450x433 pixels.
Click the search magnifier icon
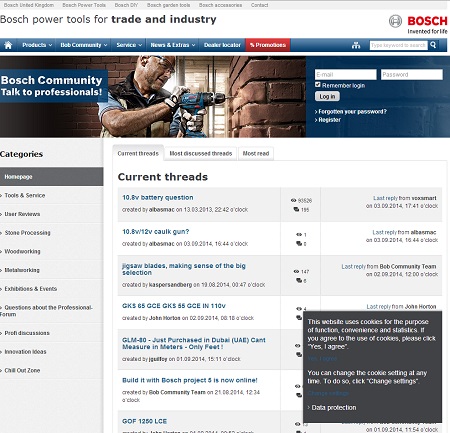pyautogui.click(x=433, y=45)
